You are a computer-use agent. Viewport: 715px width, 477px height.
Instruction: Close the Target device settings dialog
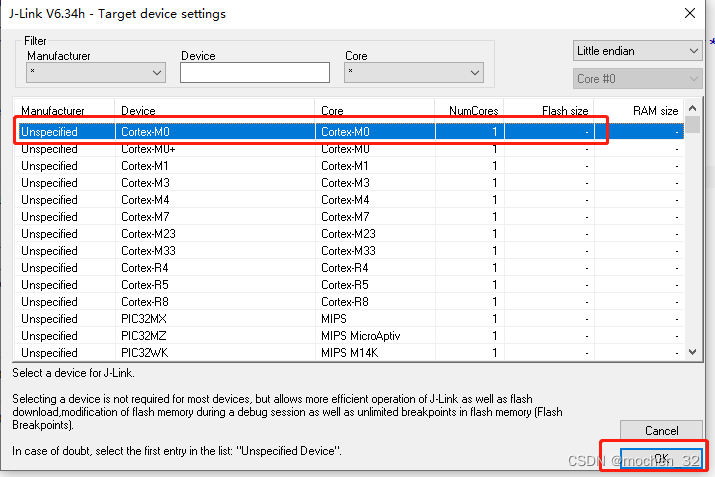pyautogui.click(x=690, y=13)
